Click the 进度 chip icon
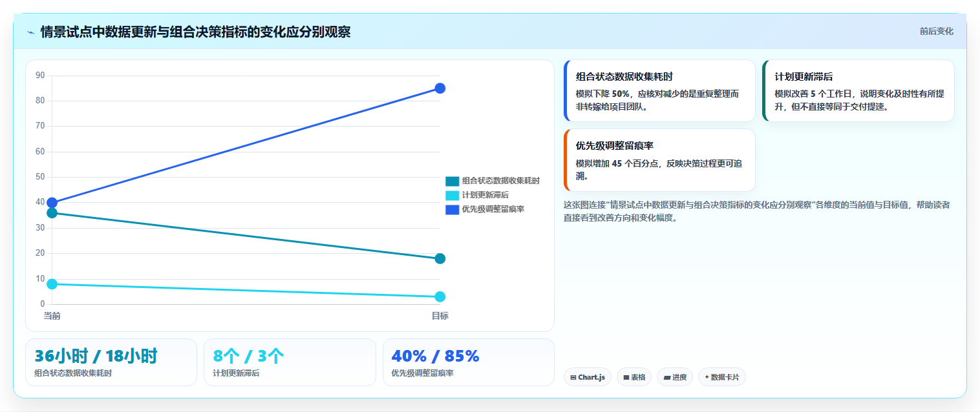 coord(666,377)
